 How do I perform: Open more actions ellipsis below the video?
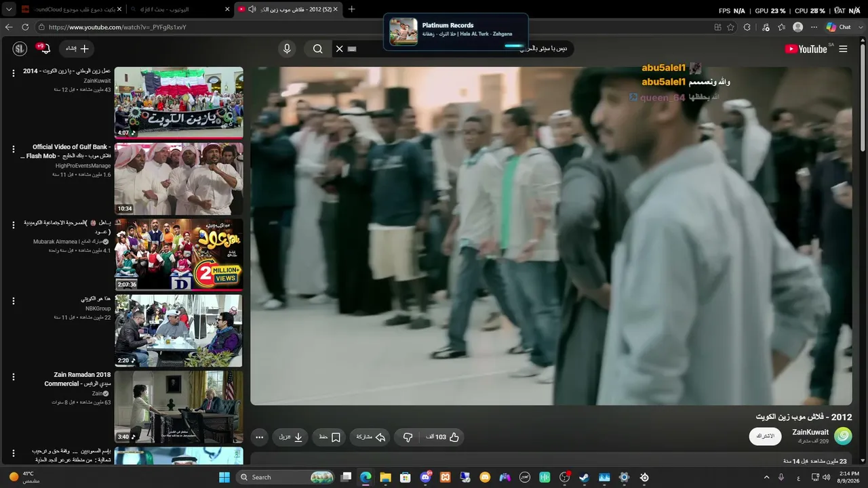pos(259,437)
